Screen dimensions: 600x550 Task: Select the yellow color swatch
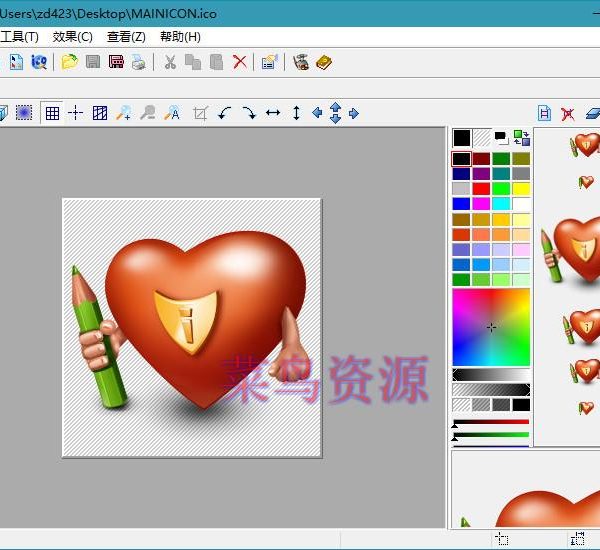(x=521, y=188)
